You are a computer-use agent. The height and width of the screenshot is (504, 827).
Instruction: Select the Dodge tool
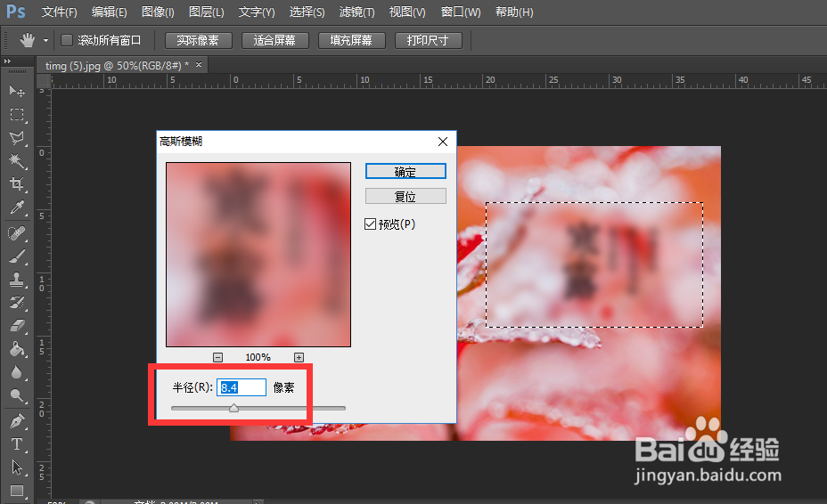[x=17, y=395]
